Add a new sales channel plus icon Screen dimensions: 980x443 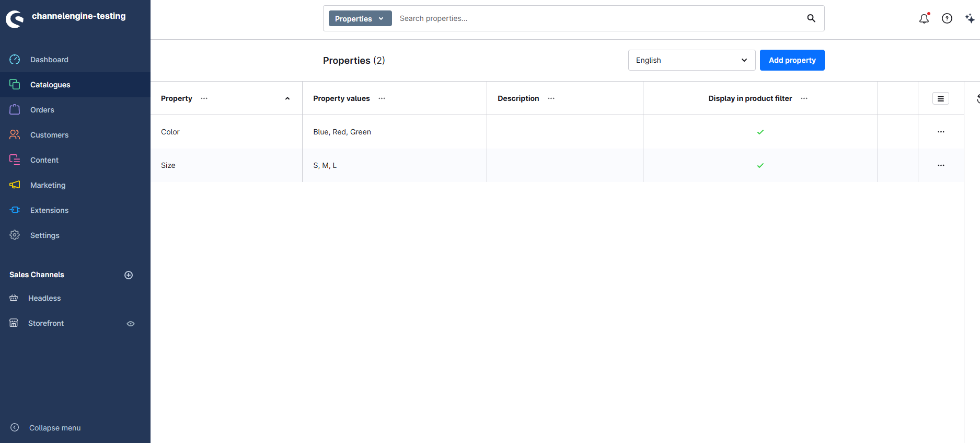click(x=129, y=275)
